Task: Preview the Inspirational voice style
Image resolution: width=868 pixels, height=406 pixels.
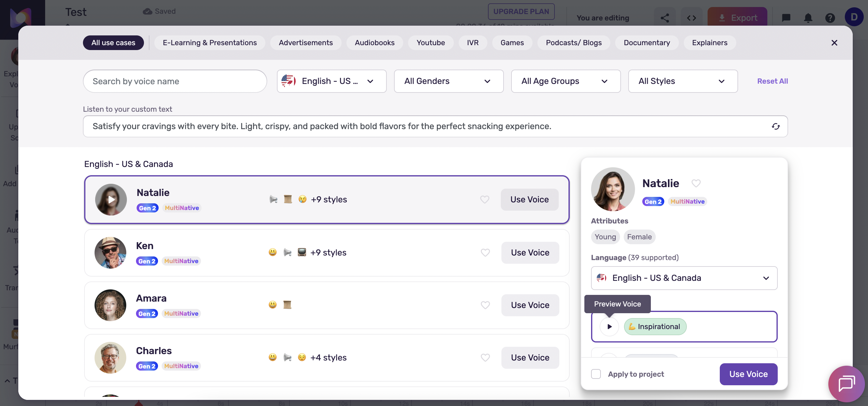Action: [x=609, y=326]
